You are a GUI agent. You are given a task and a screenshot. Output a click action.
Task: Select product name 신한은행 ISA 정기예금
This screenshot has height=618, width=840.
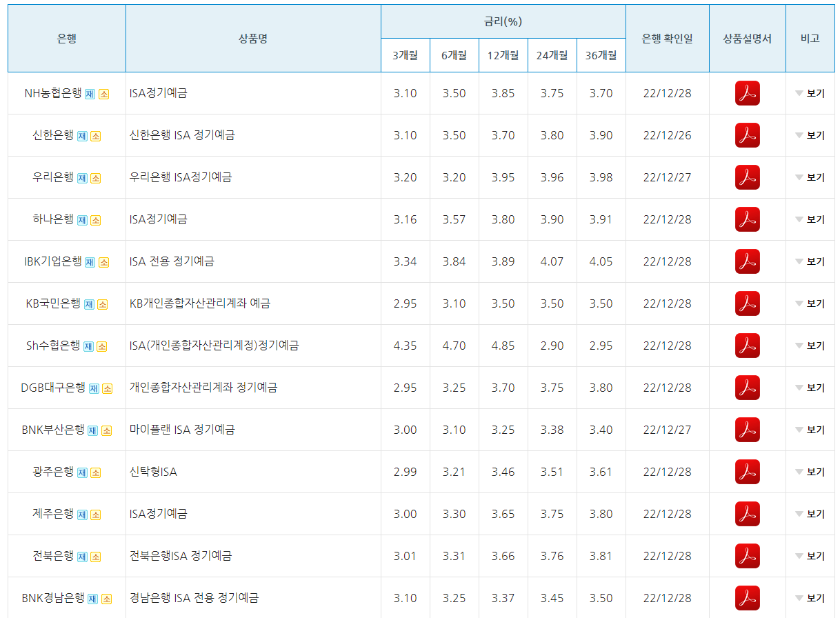click(182, 135)
